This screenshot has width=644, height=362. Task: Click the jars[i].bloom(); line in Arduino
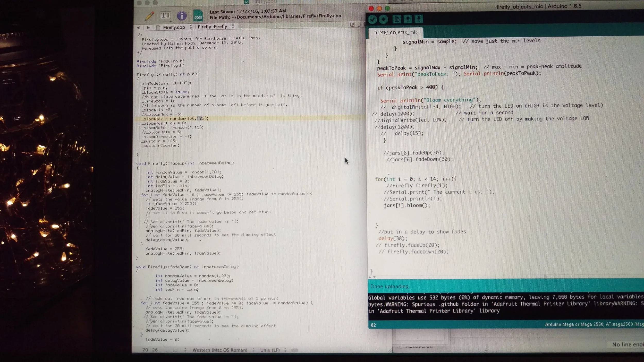[407, 205]
